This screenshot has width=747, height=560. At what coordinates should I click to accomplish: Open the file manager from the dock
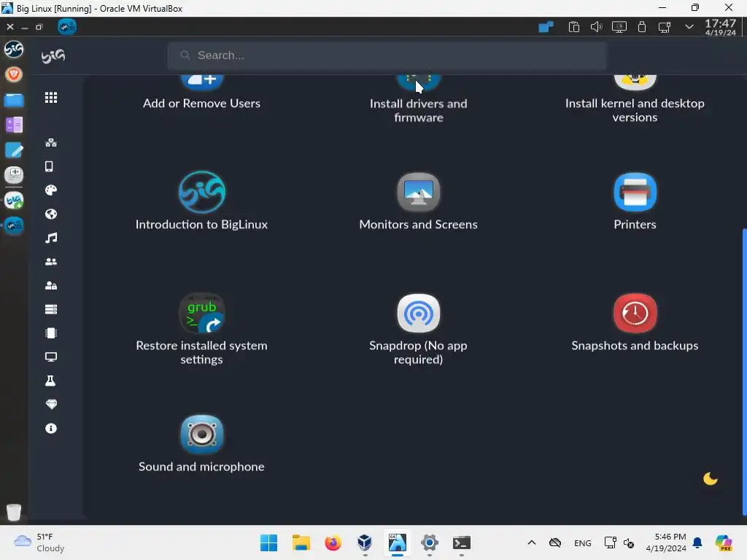click(x=14, y=100)
